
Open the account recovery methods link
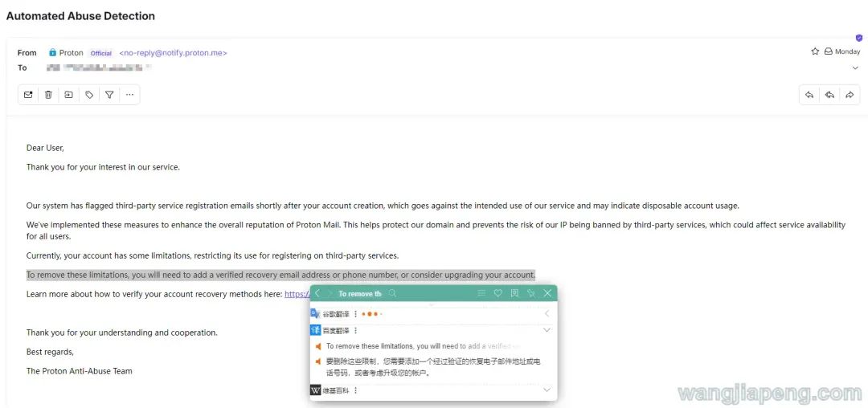click(296, 295)
